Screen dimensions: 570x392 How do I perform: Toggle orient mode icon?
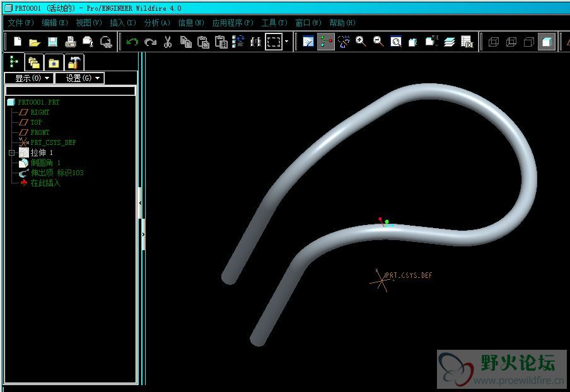pos(343,42)
